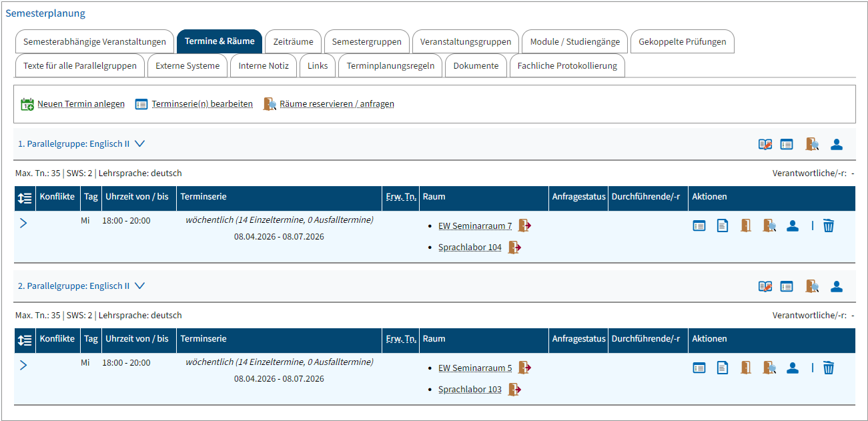Click list icon in second row actions
Screen dimensions: 868x421
[x=699, y=368]
